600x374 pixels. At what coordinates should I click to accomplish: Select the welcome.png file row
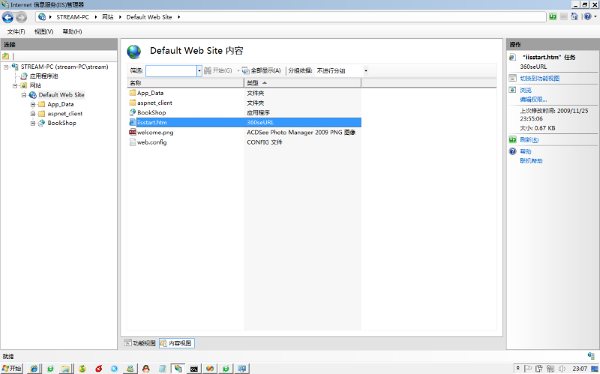point(244,132)
